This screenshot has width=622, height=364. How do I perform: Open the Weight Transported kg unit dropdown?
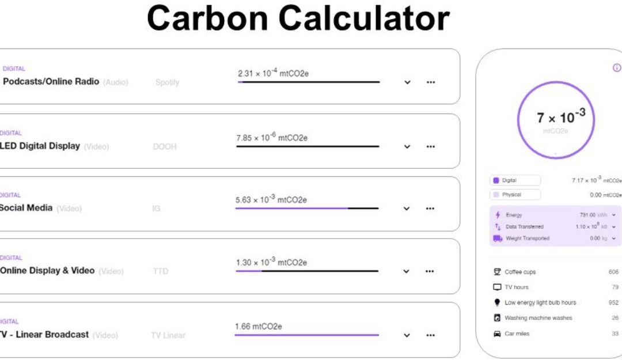[614, 238]
